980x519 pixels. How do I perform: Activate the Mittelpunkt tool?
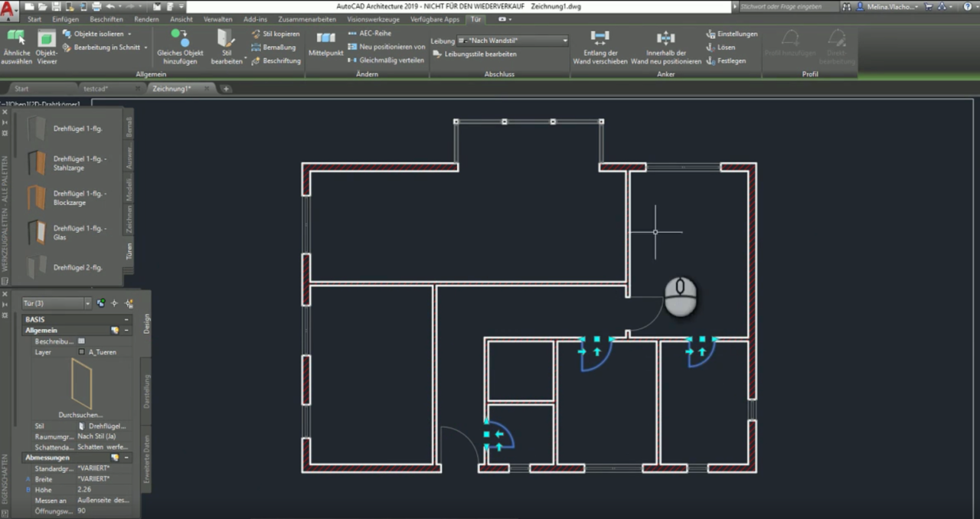325,46
